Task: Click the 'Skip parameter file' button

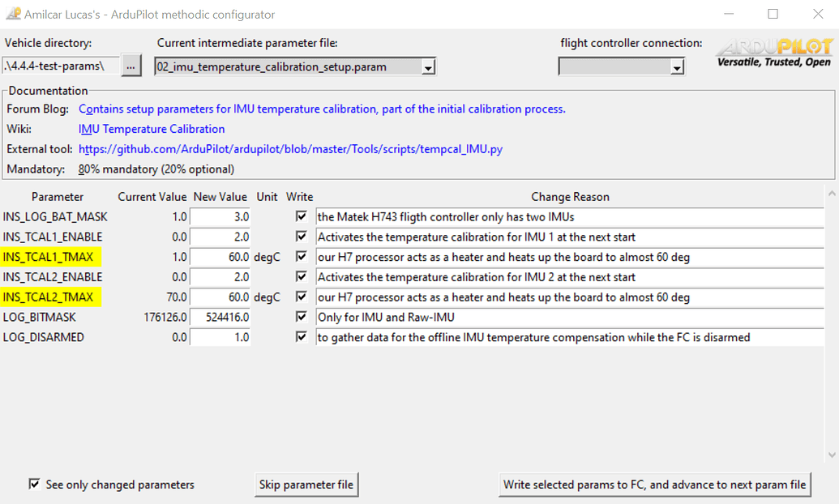Action: click(x=306, y=484)
